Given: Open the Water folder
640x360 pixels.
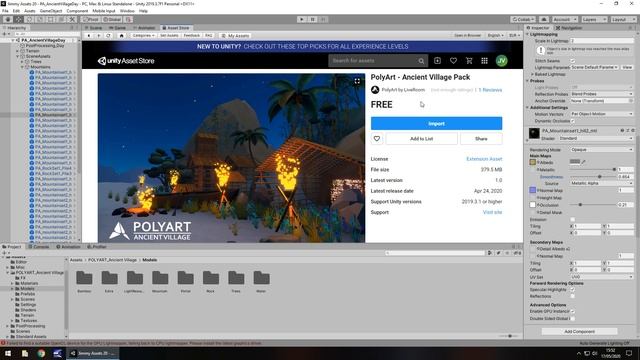Looking at the screenshot, I should 261,281.
